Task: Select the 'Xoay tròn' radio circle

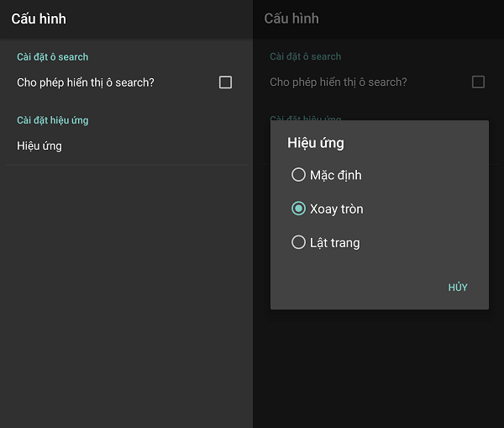Action: click(298, 209)
